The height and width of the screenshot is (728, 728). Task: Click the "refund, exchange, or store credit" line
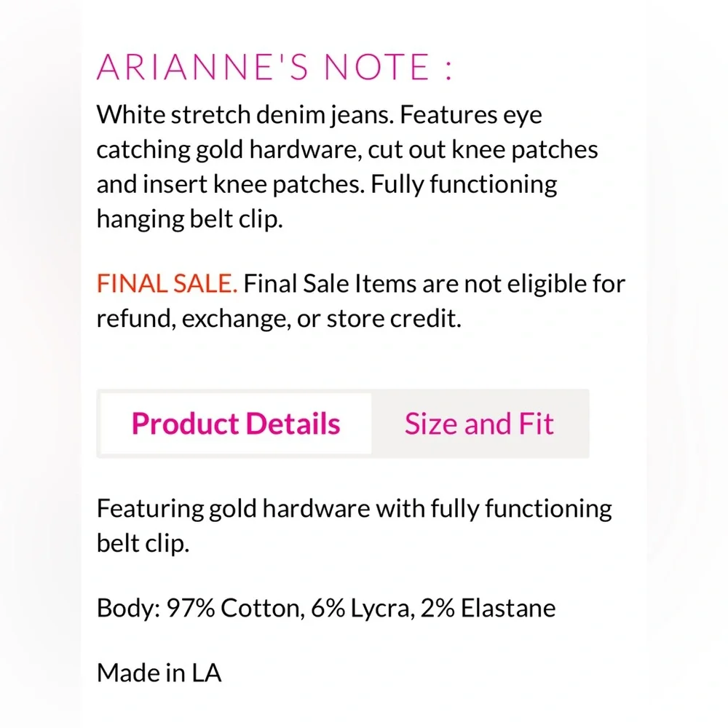pyautogui.click(x=279, y=319)
